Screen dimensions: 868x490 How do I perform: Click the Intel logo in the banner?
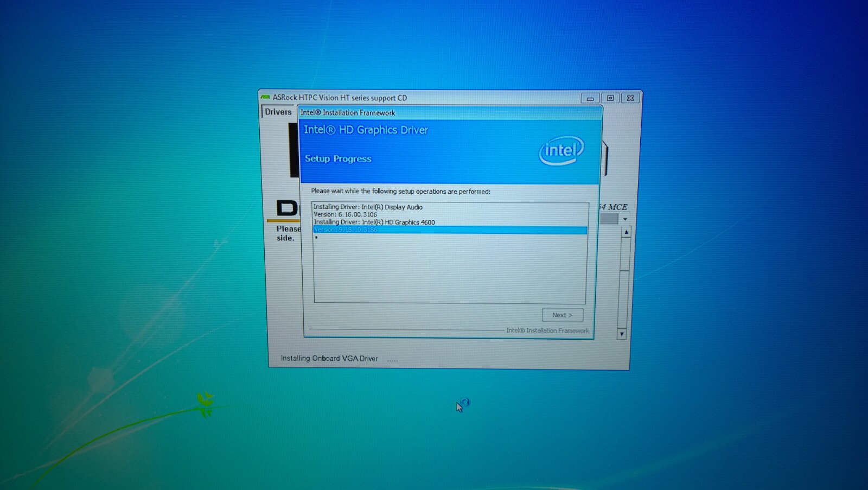(x=561, y=150)
